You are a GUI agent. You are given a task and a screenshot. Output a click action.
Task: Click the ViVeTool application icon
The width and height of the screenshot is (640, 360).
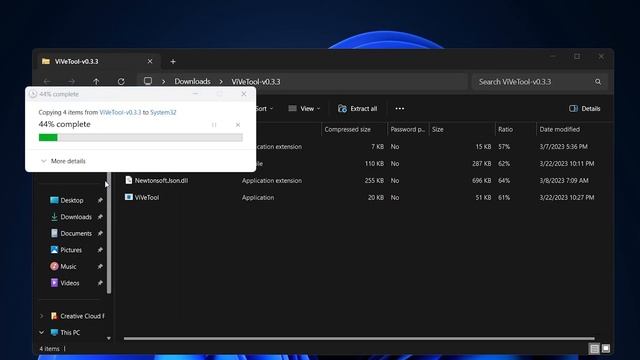(x=129, y=197)
